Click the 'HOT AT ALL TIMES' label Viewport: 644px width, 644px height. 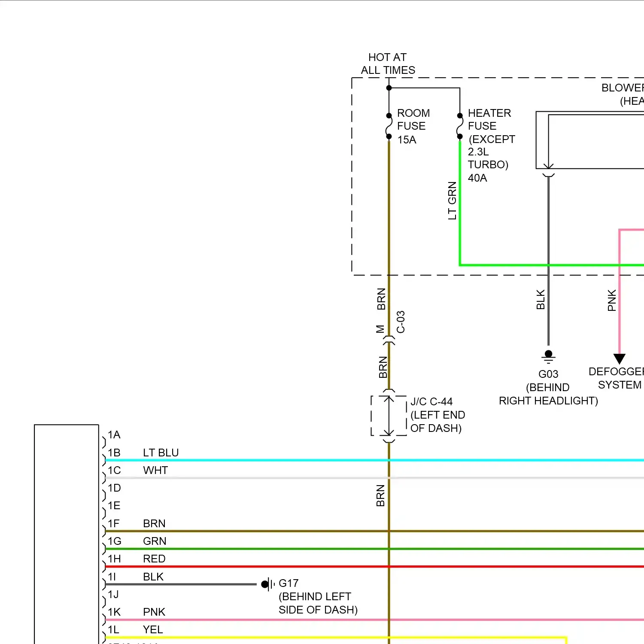click(x=388, y=64)
